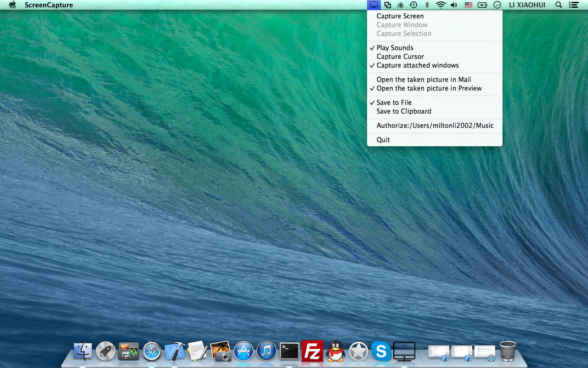Choose Capture Screen from the menu
The height and width of the screenshot is (368, 588).
tap(400, 16)
